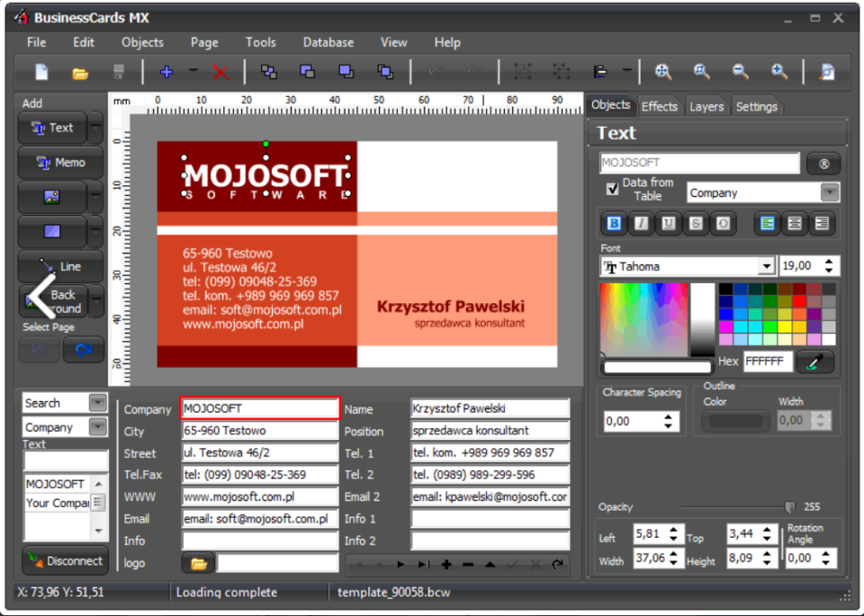
Task: Click the Delete object red X icon
Action: click(x=220, y=73)
